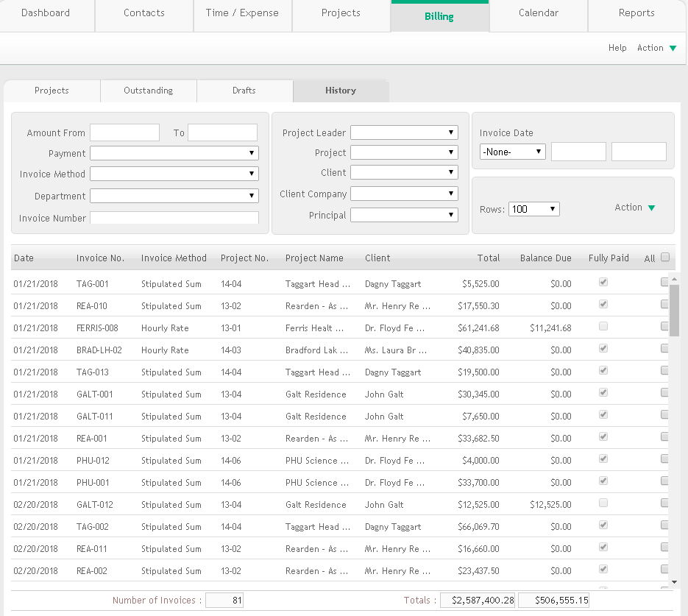This screenshot has height=616, width=688.
Task: Click the Invoice Number input field
Action: (x=174, y=218)
